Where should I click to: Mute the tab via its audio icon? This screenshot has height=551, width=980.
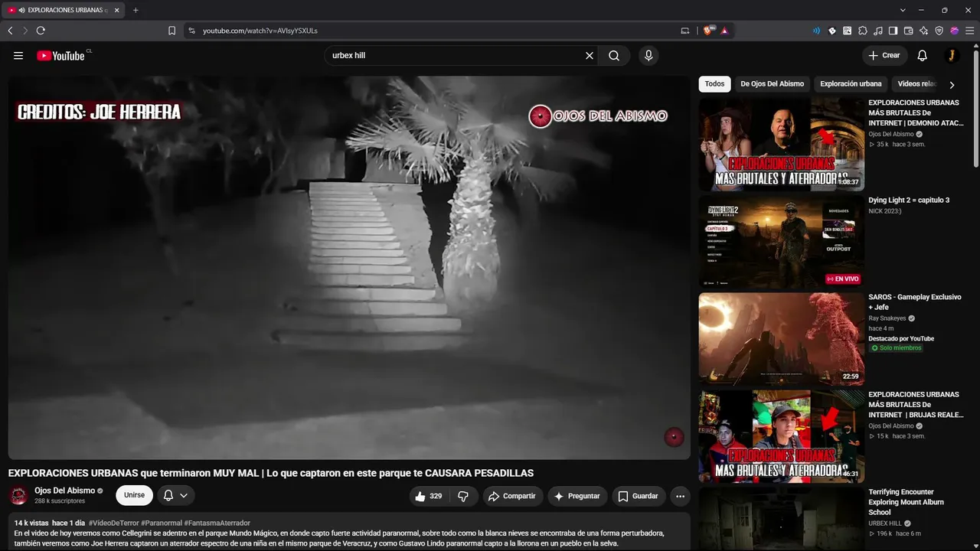click(21, 10)
